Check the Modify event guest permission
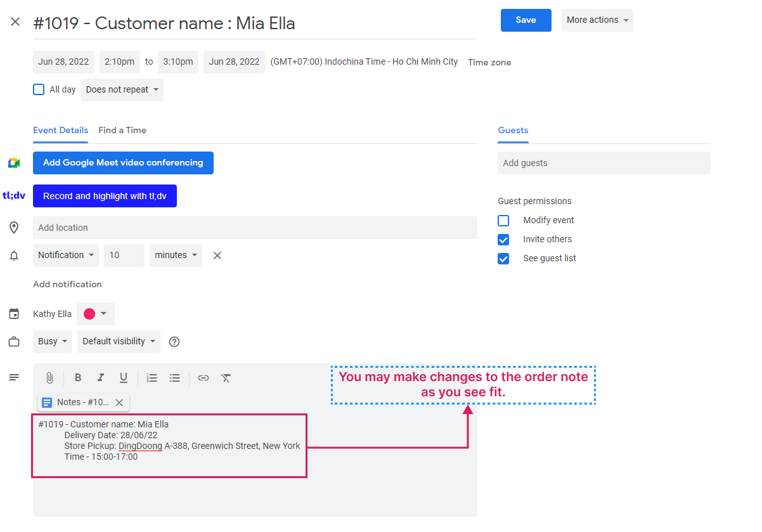This screenshot has height=532, width=762. [503, 221]
